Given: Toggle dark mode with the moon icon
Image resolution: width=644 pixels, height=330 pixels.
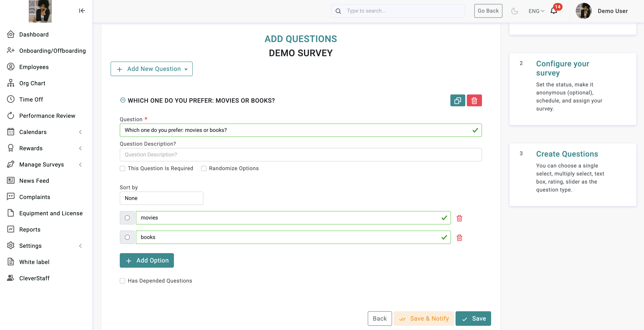Looking at the screenshot, I should coord(514,11).
